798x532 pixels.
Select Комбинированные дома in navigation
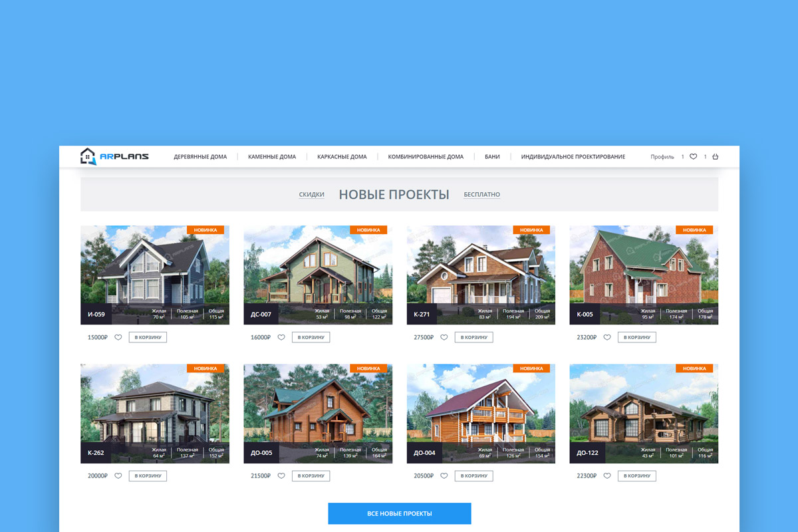point(426,157)
